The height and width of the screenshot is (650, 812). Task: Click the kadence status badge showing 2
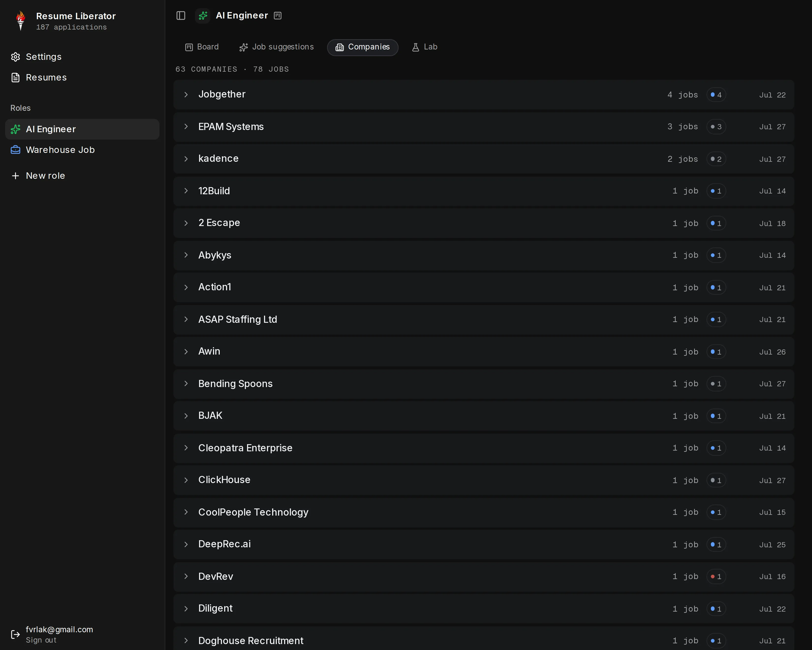[716, 159]
